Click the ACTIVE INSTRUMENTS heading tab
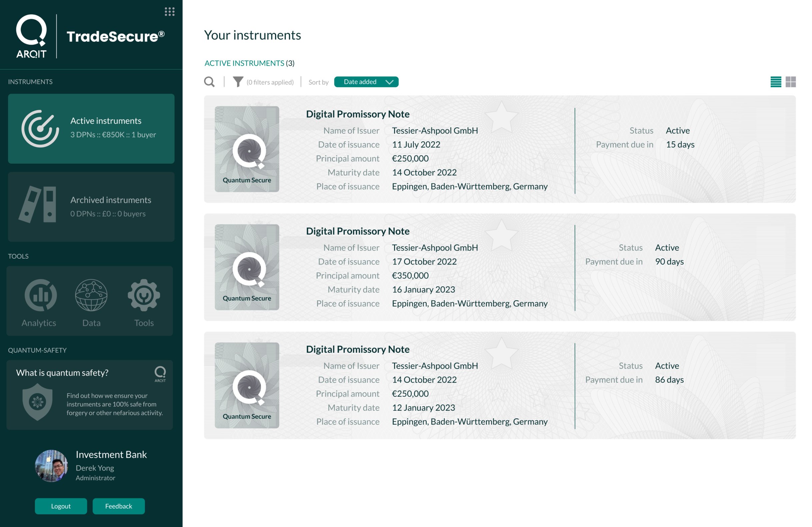The height and width of the screenshot is (527, 812). point(244,63)
